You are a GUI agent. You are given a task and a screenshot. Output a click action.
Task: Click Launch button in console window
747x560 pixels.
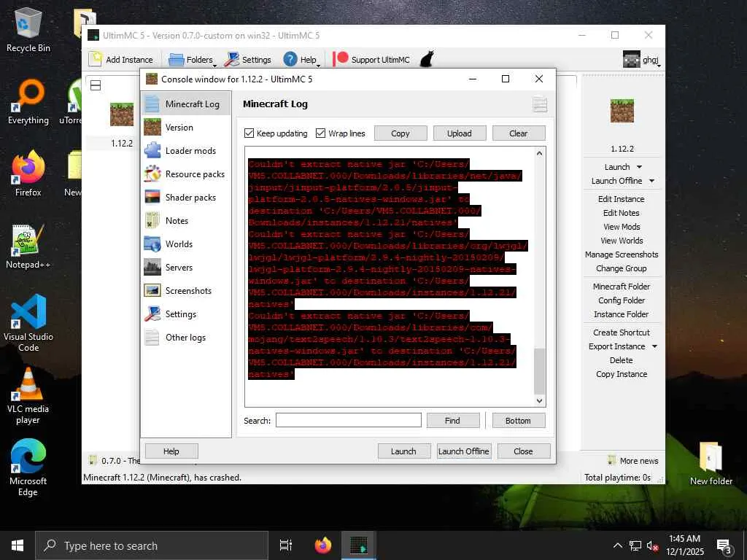[x=403, y=451]
